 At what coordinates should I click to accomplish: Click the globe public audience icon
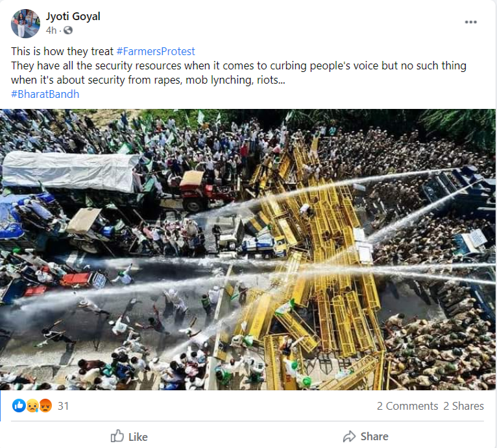click(x=68, y=30)
